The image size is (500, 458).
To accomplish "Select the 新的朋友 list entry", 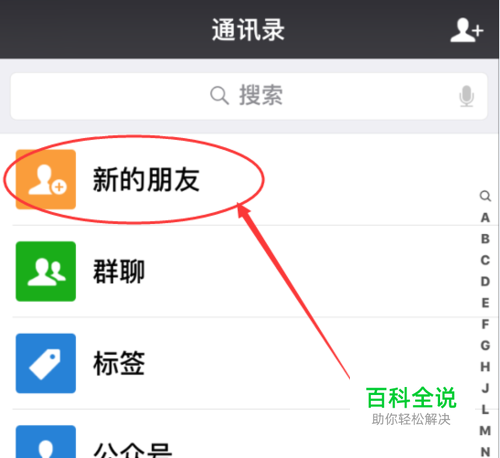I will (248, 179).
